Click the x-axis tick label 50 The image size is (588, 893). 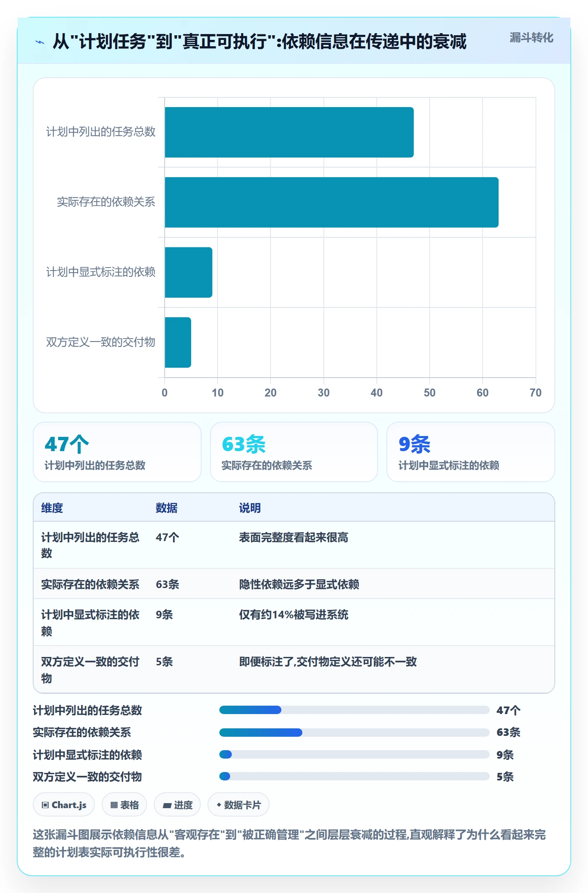click(429, 393)
